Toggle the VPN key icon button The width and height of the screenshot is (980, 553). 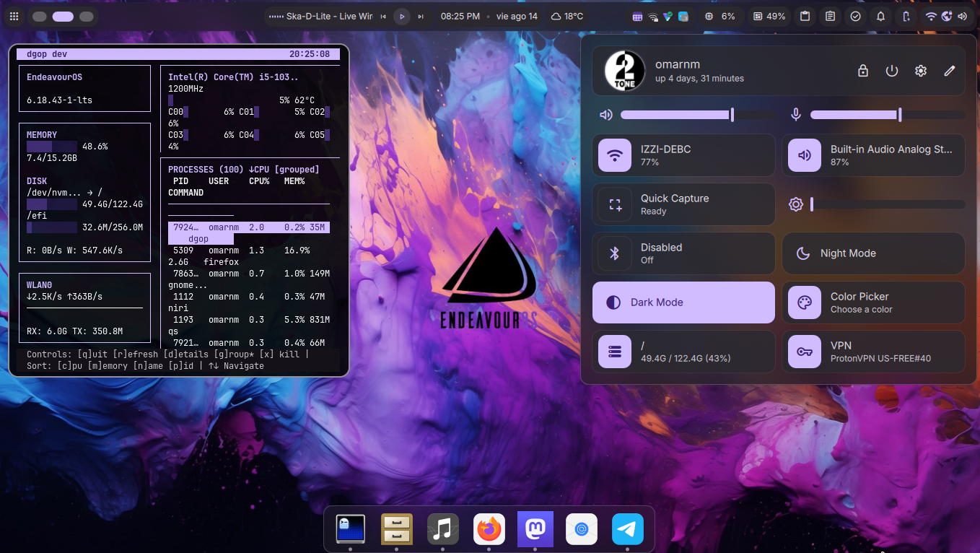(805, 352)
